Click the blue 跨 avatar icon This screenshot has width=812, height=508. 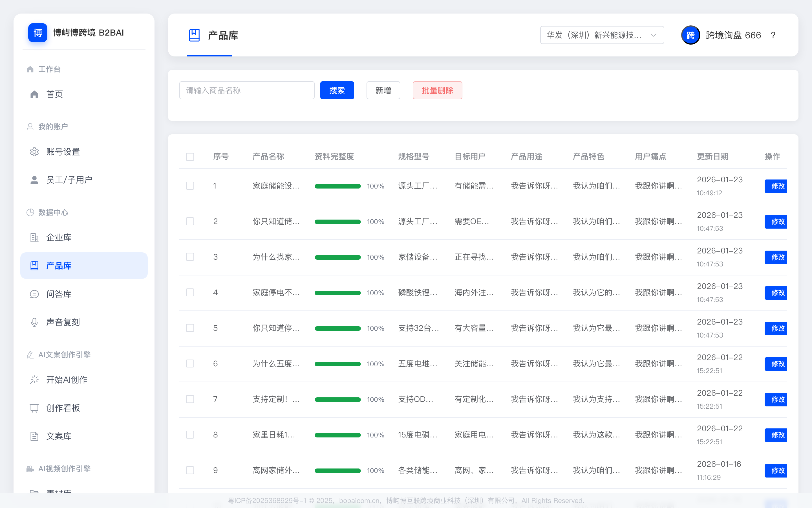tap(690, 35)
